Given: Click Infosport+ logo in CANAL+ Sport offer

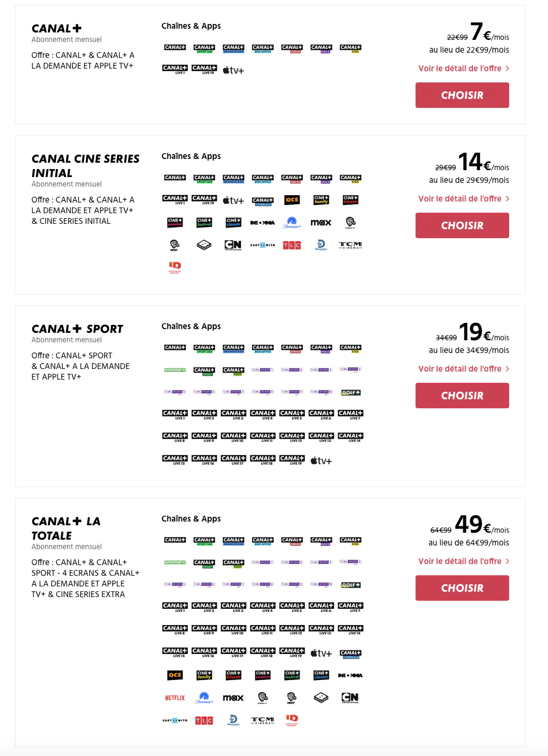Looking at the screenshot, I should coord(175,369).
